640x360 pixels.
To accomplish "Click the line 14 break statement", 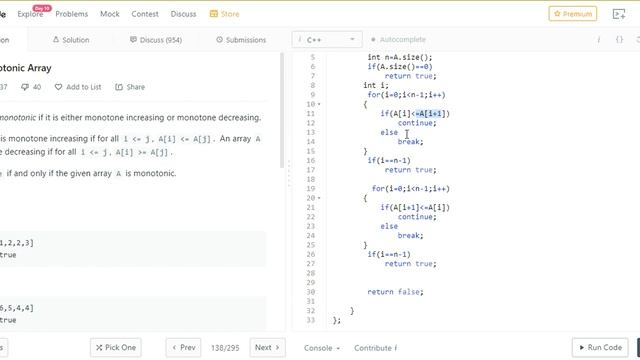I will pos(410,142).
